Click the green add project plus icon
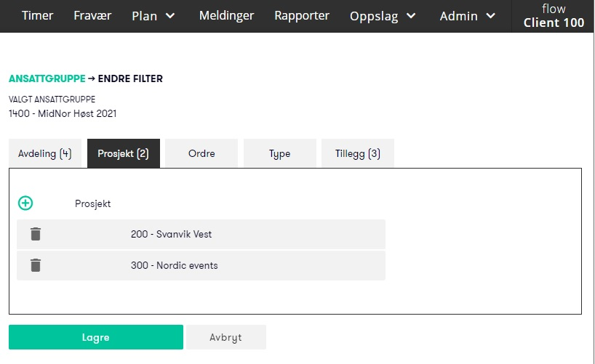Screen dimensions: 595x364 [x=25, y=203]
